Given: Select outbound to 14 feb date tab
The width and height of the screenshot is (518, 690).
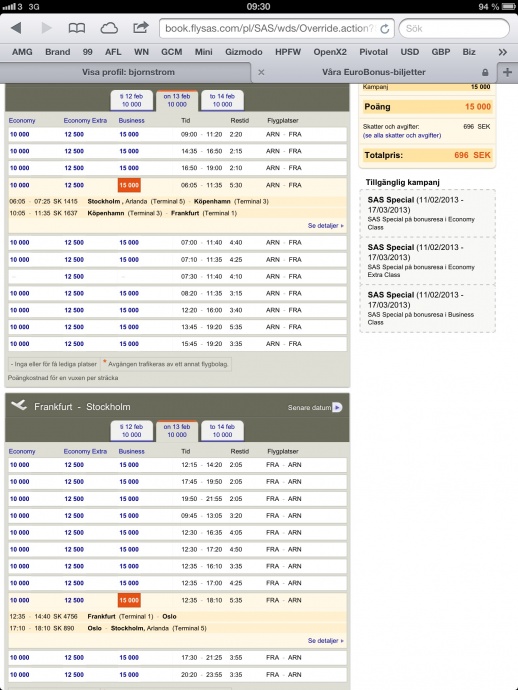Looking at the screenshot, I should pyautogui.click(x=222, y=100).
